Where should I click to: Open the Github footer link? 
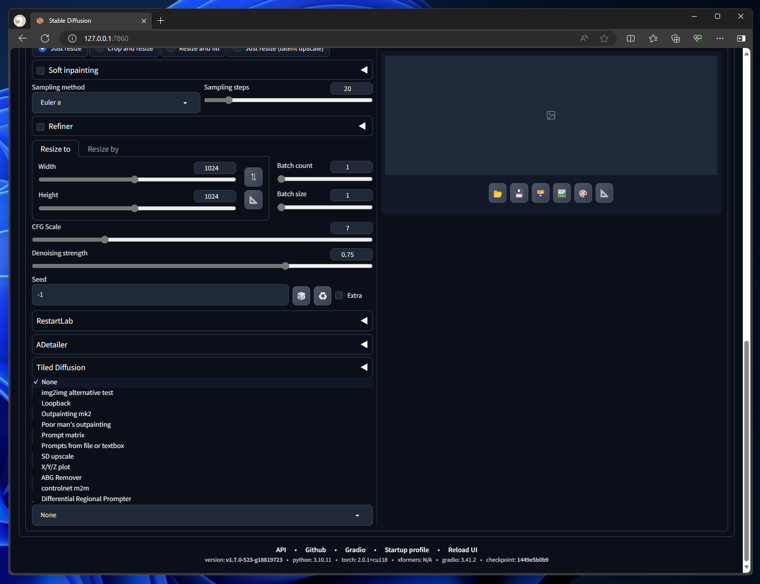point(316,550)
